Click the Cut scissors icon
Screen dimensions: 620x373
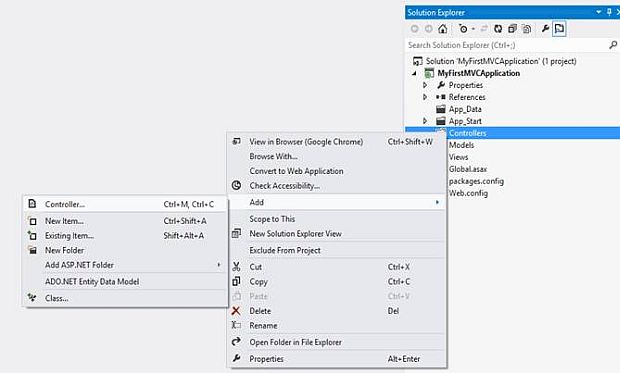point(236,267)
